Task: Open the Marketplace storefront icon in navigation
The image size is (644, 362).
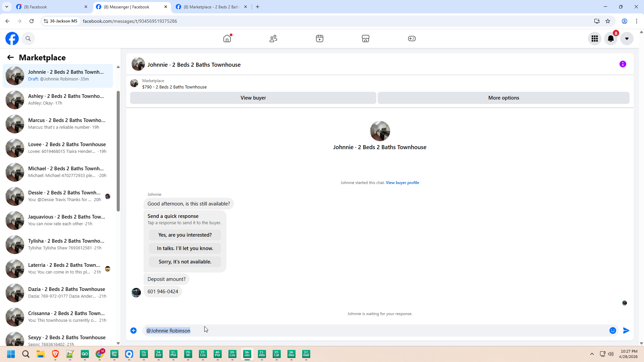Action: 366,39
